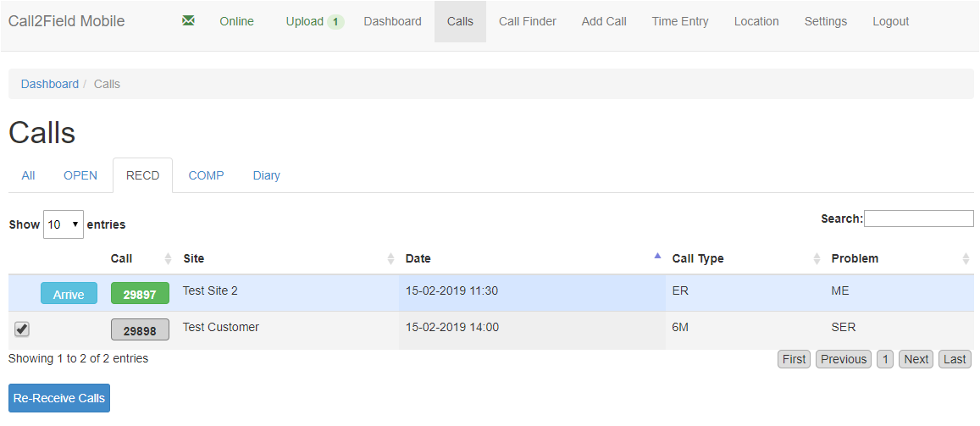Open call number 29898
The image size is (980, 426).
tap(140, 330)
